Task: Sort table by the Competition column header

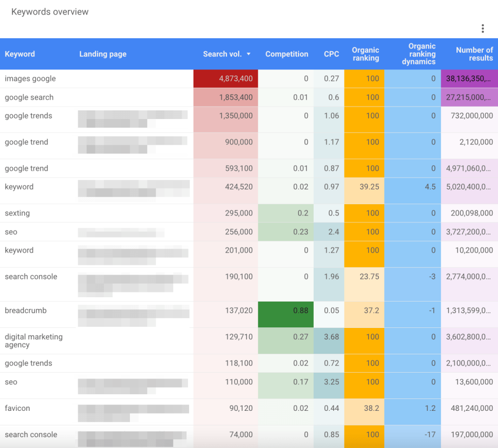Action: [287, 54]
